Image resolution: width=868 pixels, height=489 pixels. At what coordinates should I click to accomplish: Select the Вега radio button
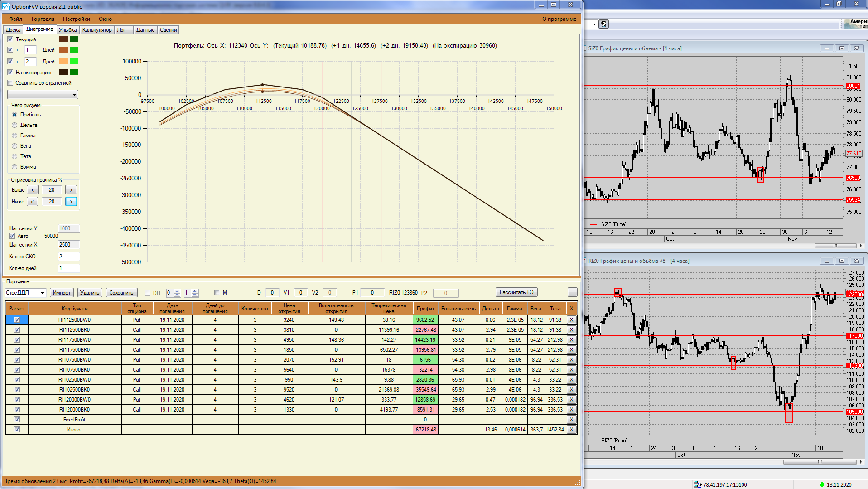coord(14,146)
